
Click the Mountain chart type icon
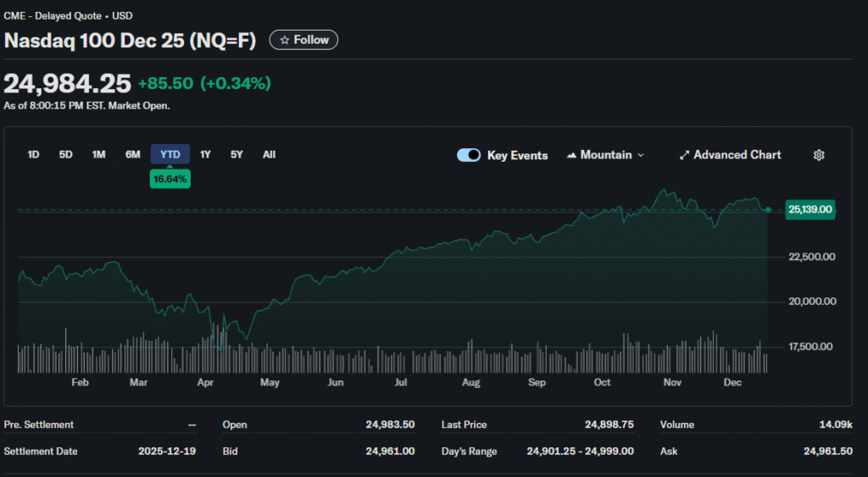pyautogui.click(x=571, y=155)
